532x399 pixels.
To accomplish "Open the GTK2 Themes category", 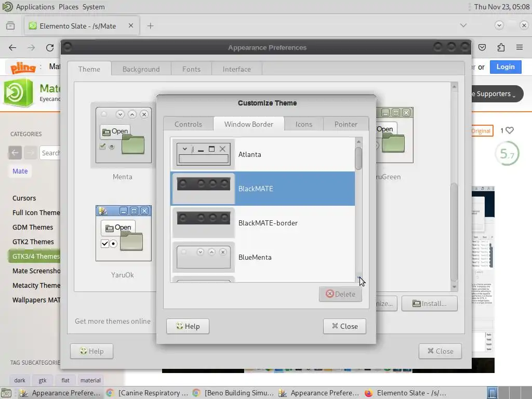I will [33, 242].
